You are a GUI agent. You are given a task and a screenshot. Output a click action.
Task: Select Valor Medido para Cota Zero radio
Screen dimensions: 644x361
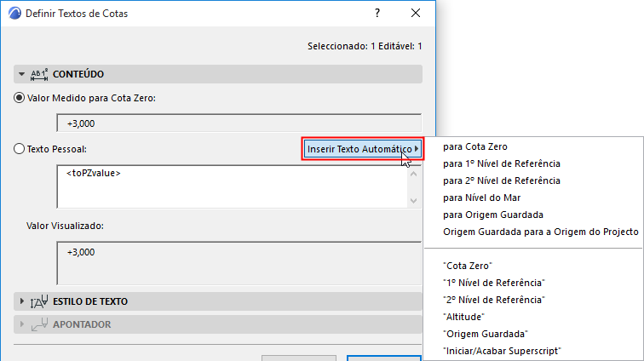(x=20, y=98)
